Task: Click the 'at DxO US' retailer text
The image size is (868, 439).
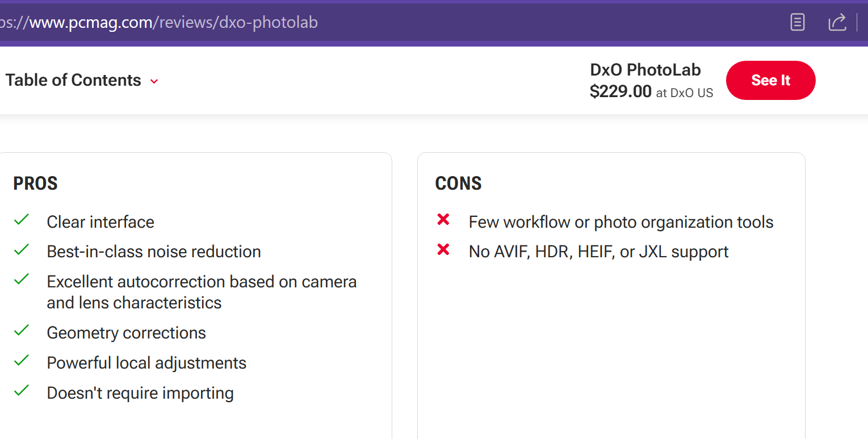Action: point(685,93)
